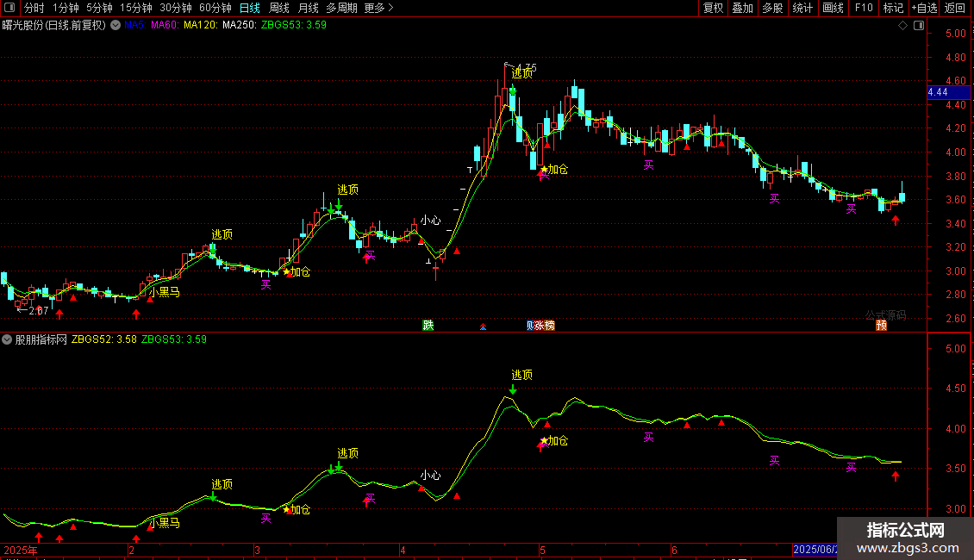Click the 小黑马 signal in the lower indicator panel
Screen dimensions: 974x560
[165, 523]
